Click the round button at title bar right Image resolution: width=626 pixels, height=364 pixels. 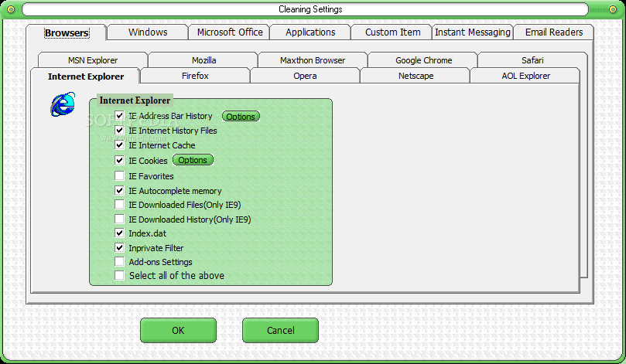pyautogui.click(x=613, y=9)
